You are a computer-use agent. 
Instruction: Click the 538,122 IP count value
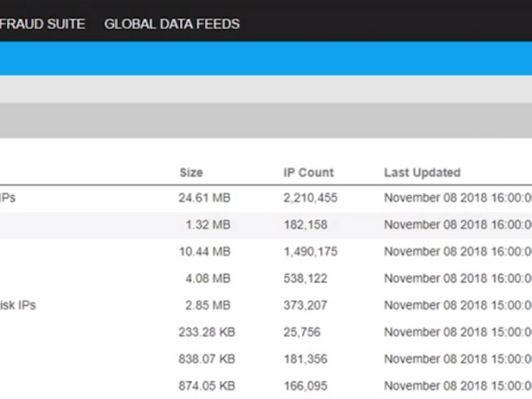305,278
